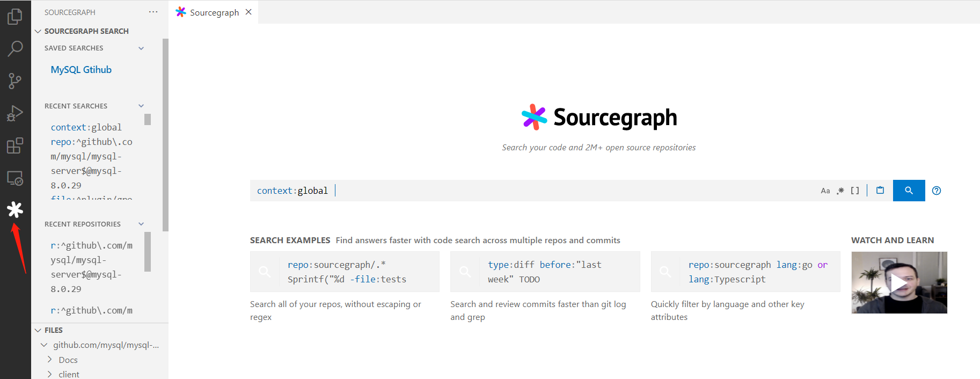Viewport: 980px width, 379px height.
Task: Expand the Docs folder
Action: point(50,359)
